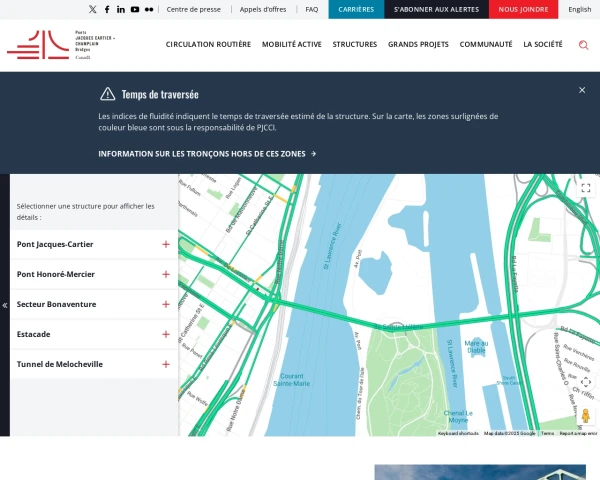Toggle fullscreen map view
600x480 pixels.
click(x=586, y=188)
